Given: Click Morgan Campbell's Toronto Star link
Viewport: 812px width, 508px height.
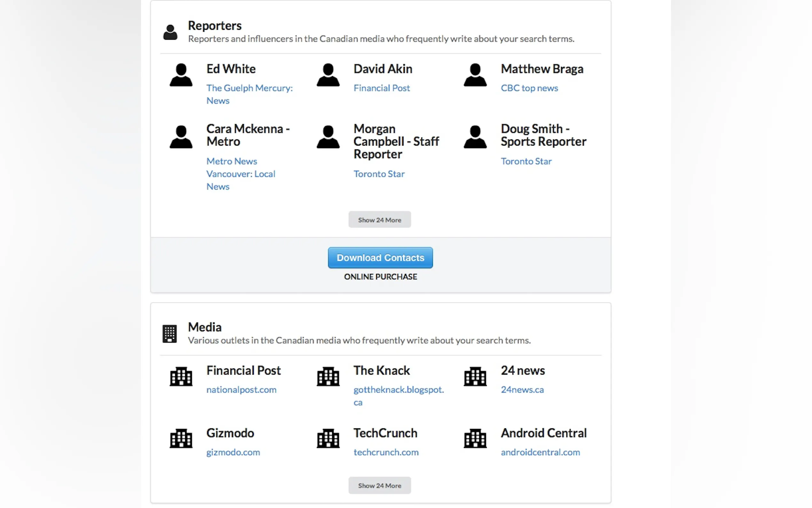Looking at the screenshot, I should [379, 174].
